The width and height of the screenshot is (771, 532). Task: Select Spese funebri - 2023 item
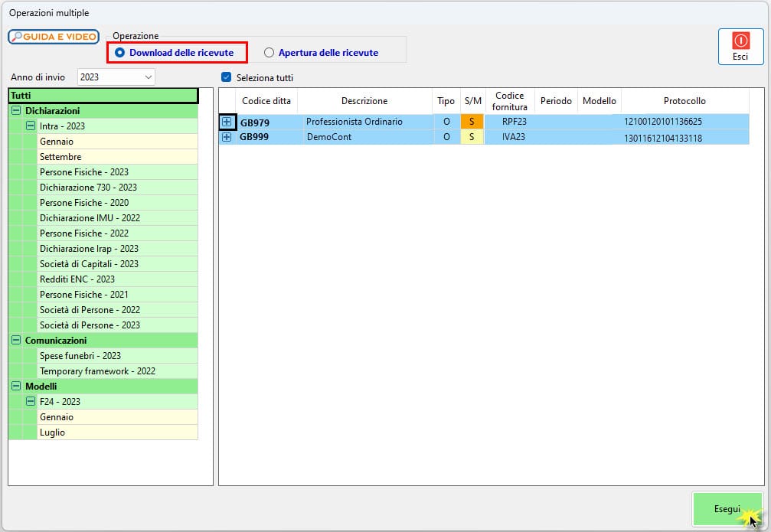[x=80, y=356]
